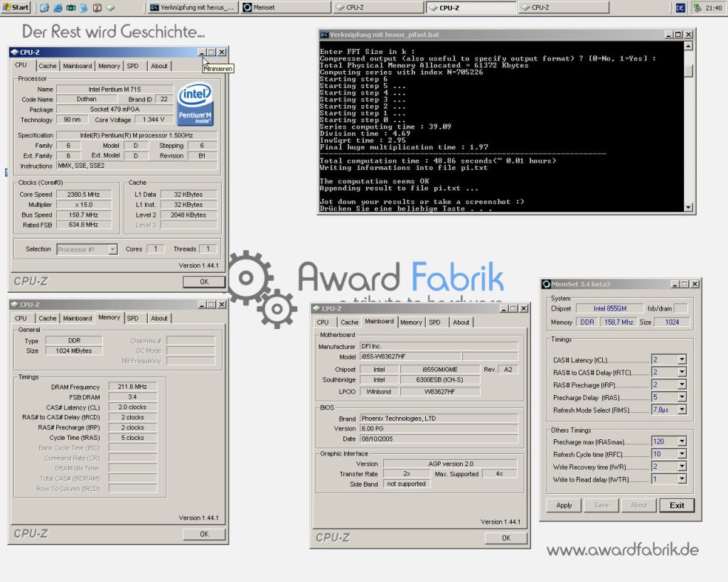Click OK in the CPU-Z Mainboard window
The width and height of the screenshot is (728, 582).
pos(506,538)
